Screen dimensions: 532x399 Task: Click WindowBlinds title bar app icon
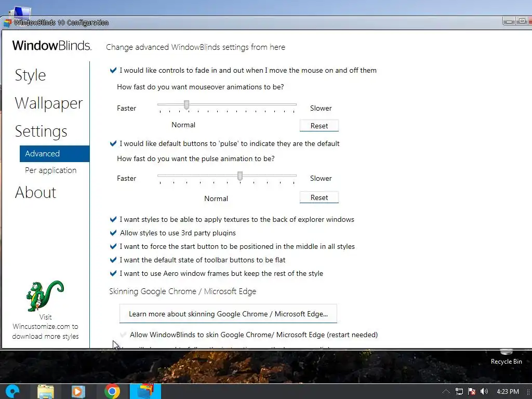pos(7,23)
